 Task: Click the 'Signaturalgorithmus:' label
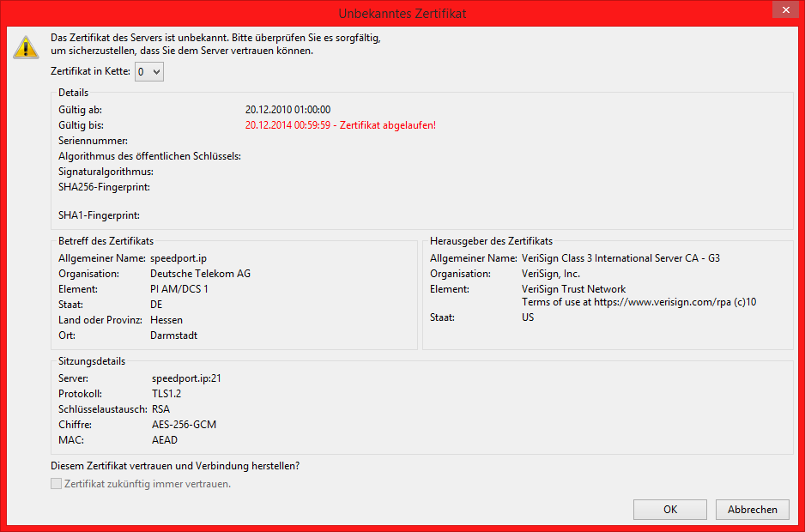(106, 172)
